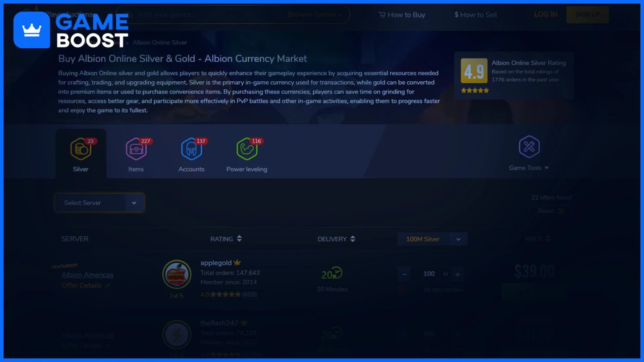Decrease applegold silver quantity with minus
This screenshot has height=362, width=644.
pos(404,274)
